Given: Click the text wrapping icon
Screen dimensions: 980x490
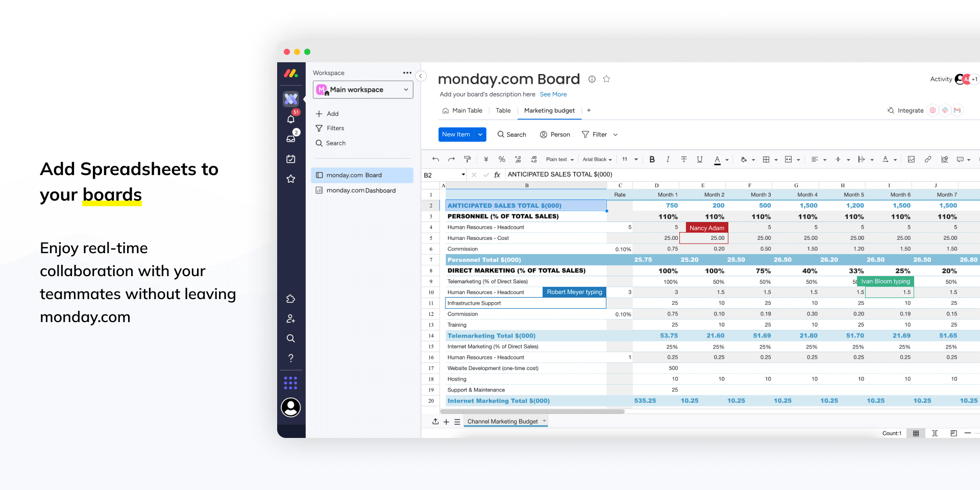Looking at the screenshot, I should click(862, 159).
